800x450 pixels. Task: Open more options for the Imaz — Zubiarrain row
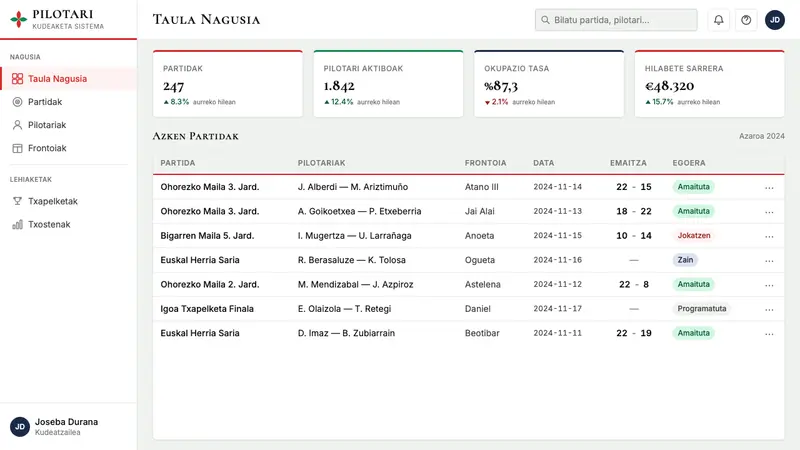[769, 334]
